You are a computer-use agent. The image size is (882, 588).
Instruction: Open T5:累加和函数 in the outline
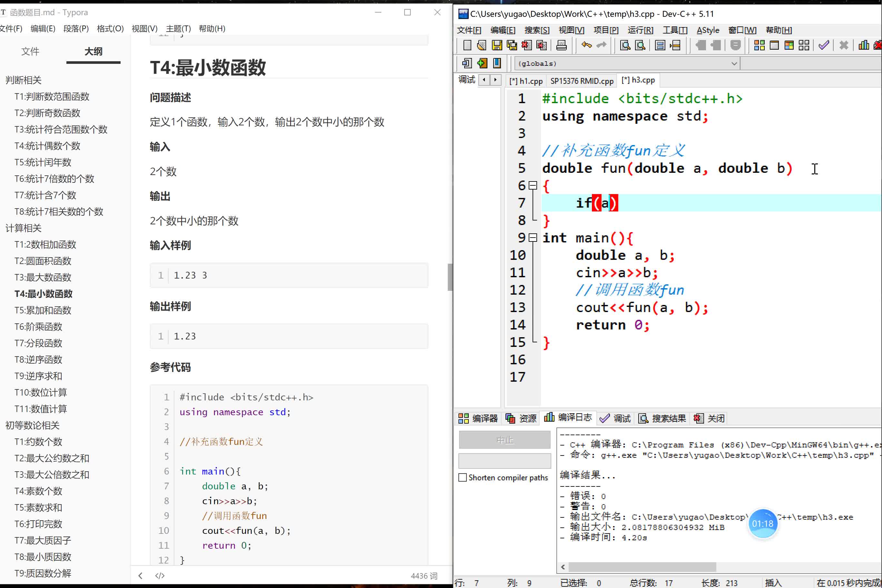(x=43, y=310)
